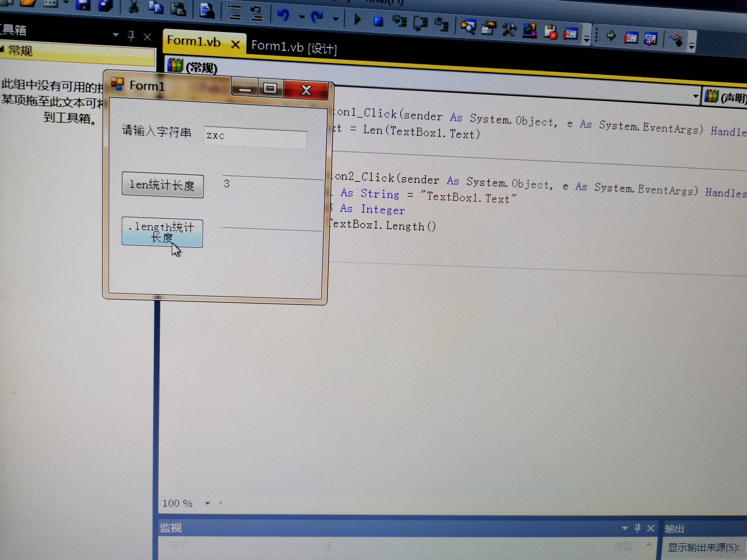This screenshot has height=560, width=747.
Task: Click the Paste clipboard icon
Action: (178, 9)
